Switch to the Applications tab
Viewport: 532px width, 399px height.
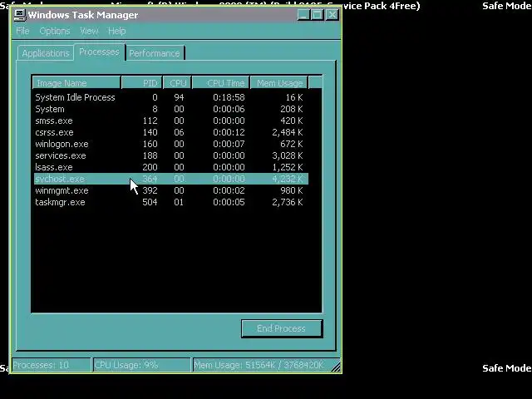click(46, 53)
